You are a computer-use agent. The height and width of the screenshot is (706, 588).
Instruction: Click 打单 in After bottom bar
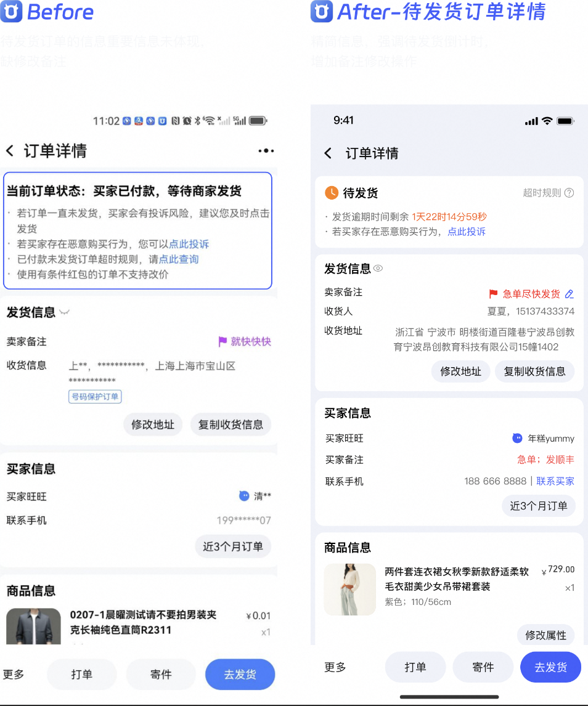(x=415, y=667)
